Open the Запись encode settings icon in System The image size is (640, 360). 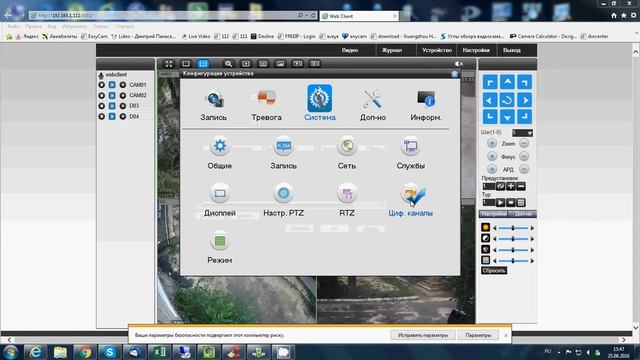283,153
